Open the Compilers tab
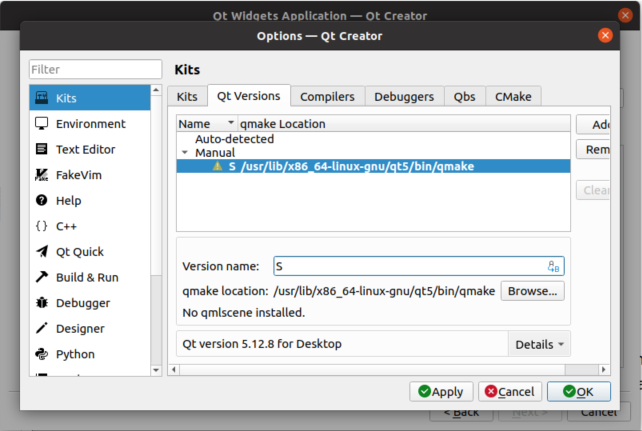 click(327, 97)
